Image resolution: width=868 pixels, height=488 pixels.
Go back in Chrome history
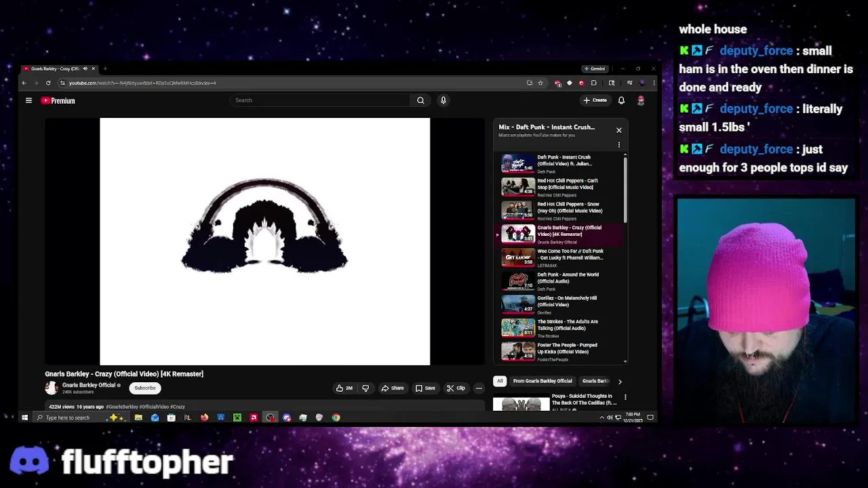tap(24, 83)
